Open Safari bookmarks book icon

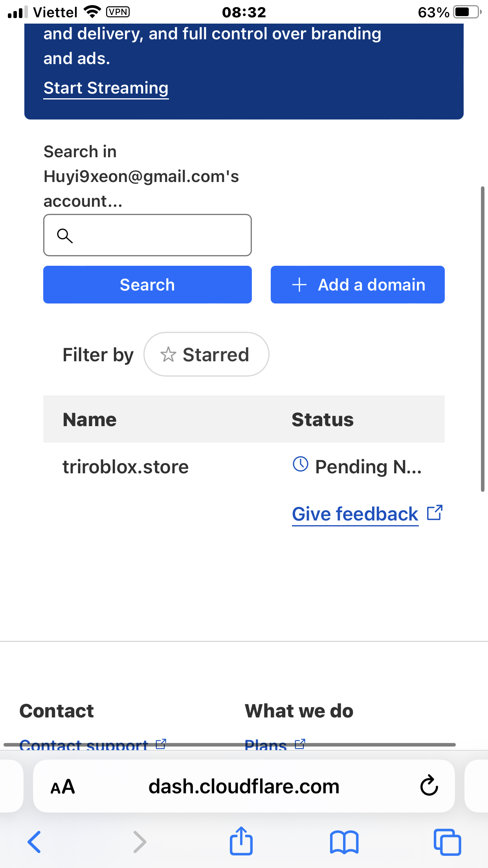pos(344,842)
